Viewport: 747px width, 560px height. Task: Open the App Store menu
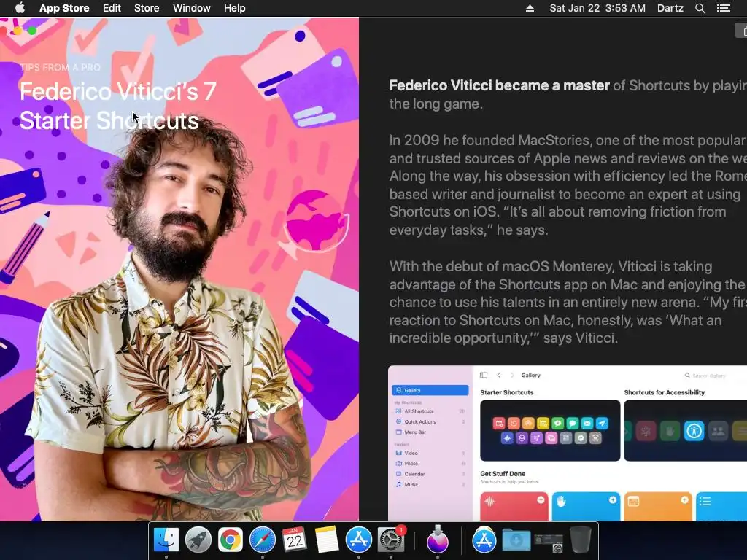coord(64,8)
